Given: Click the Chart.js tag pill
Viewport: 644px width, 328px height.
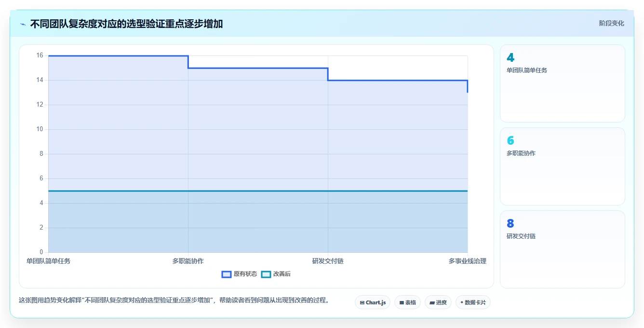Looking at the screenshot, I should pyautogui.click(x=373, y=302).
